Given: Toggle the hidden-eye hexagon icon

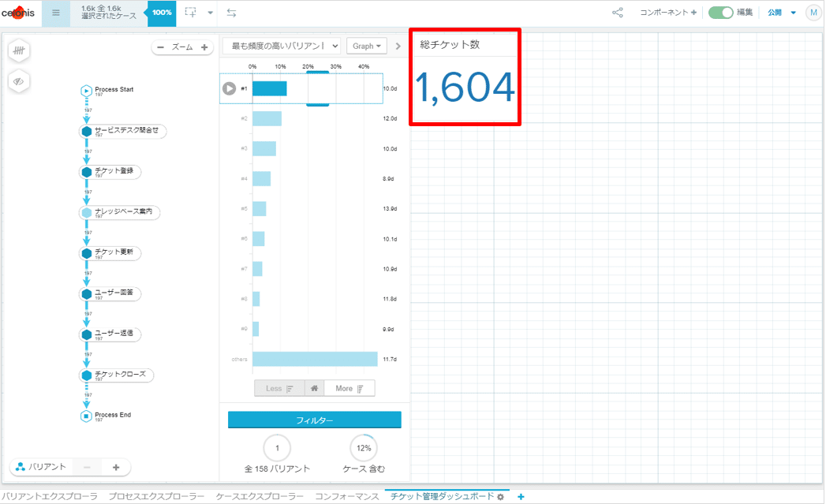Looking at the screenshot, I should coord(19,81).
